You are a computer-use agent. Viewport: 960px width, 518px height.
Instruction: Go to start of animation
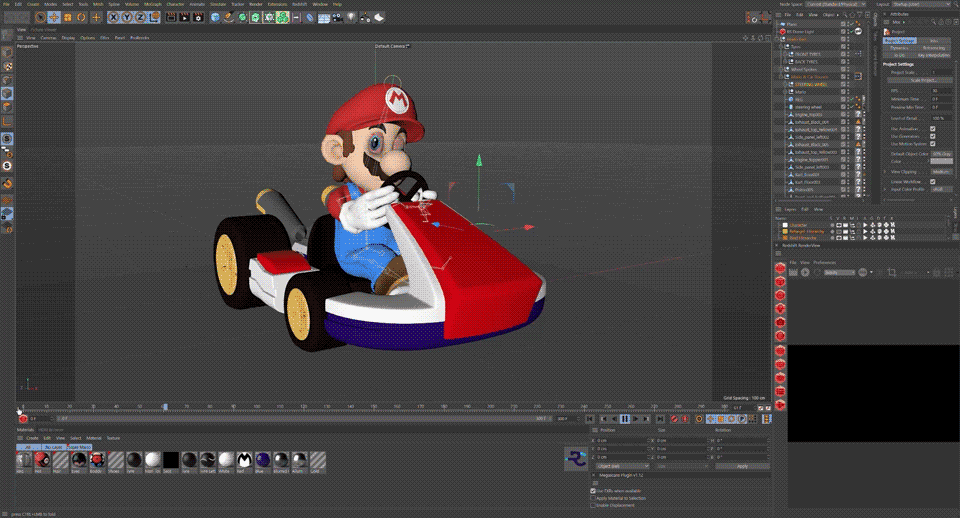(590, 419)
